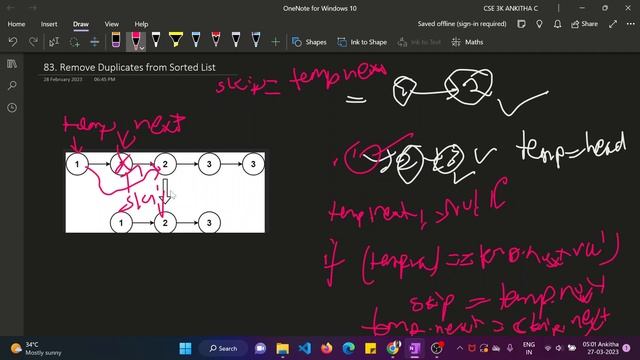Select the red pen
Image resolution: width=640 pixels, height=360 pixels.
[x=216, y=40]
